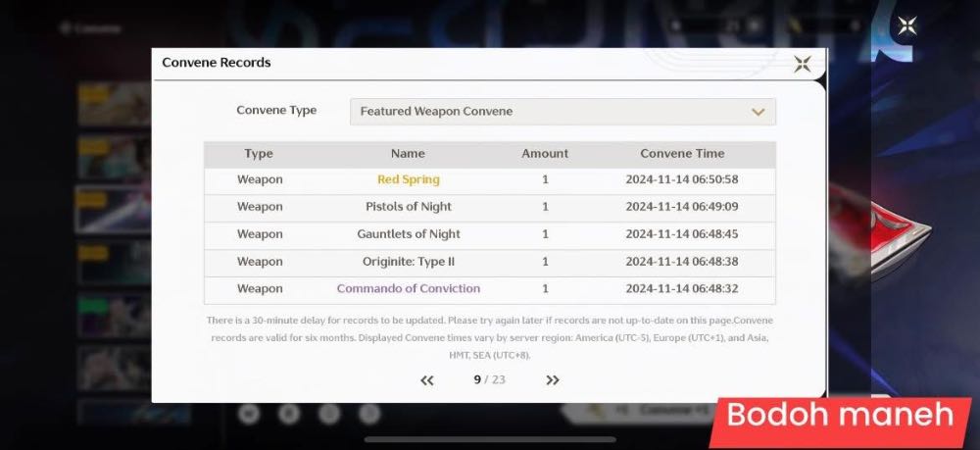Click the timestamp 2024-11-14 06:48:45

tap(682, 234)
